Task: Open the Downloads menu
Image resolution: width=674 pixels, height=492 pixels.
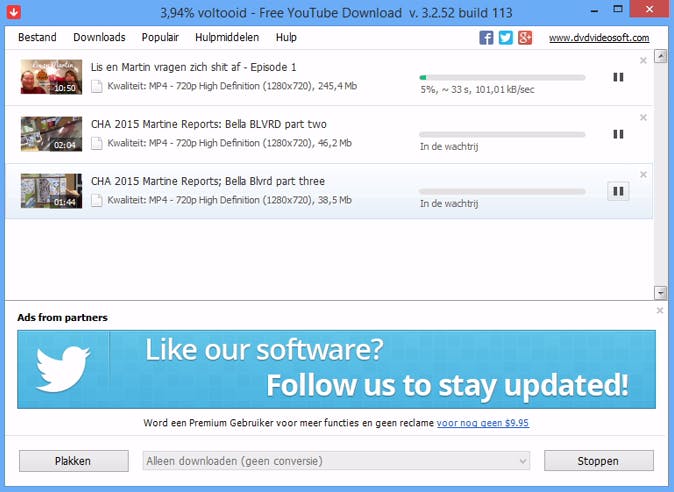Action: (99, 37)
